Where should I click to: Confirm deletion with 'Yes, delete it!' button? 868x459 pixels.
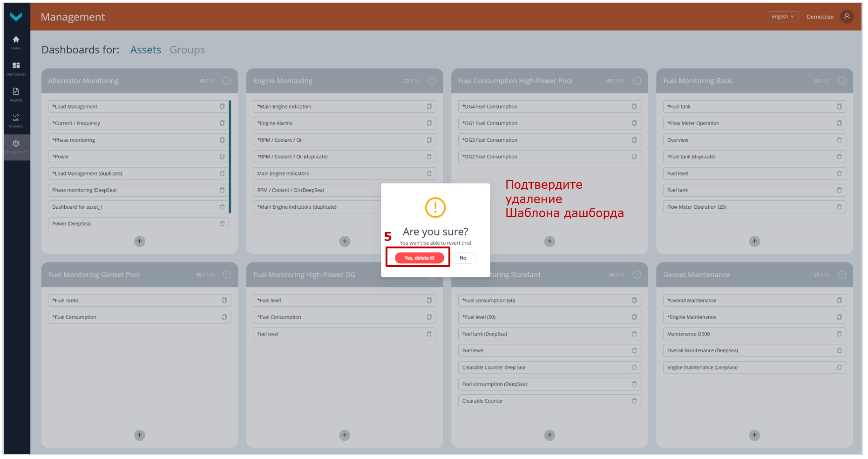pyautogui.click(x=419, y=258)
